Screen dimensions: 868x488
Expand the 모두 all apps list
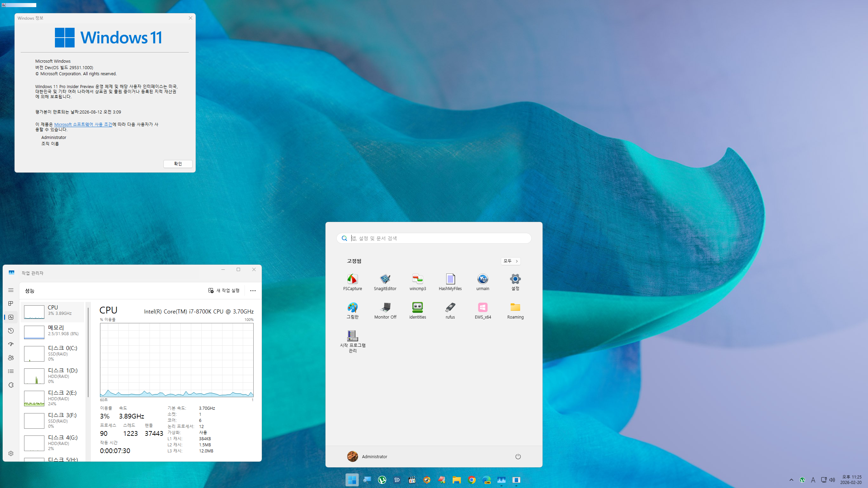[510, 261]
